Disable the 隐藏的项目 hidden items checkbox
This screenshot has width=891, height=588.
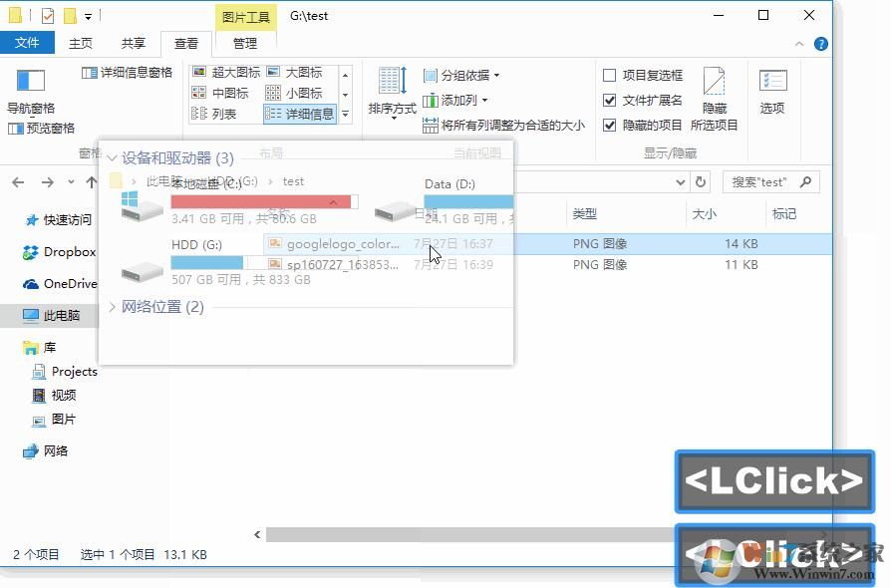(610, 127)
